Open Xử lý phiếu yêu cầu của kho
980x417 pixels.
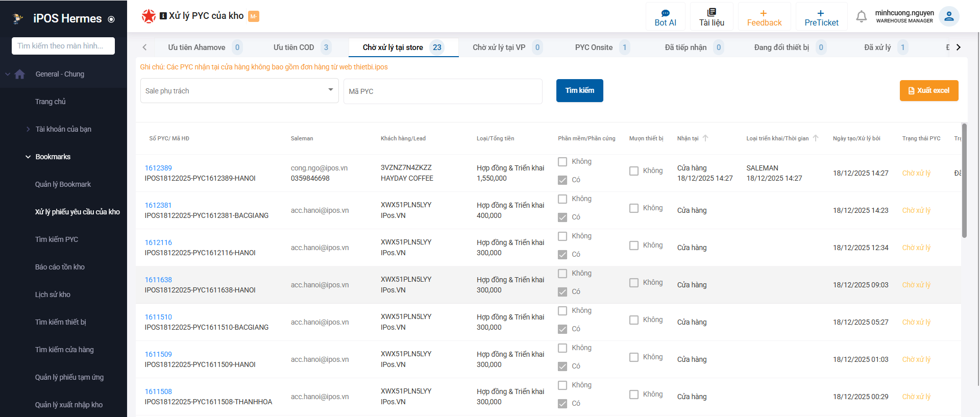pos(78,212)
